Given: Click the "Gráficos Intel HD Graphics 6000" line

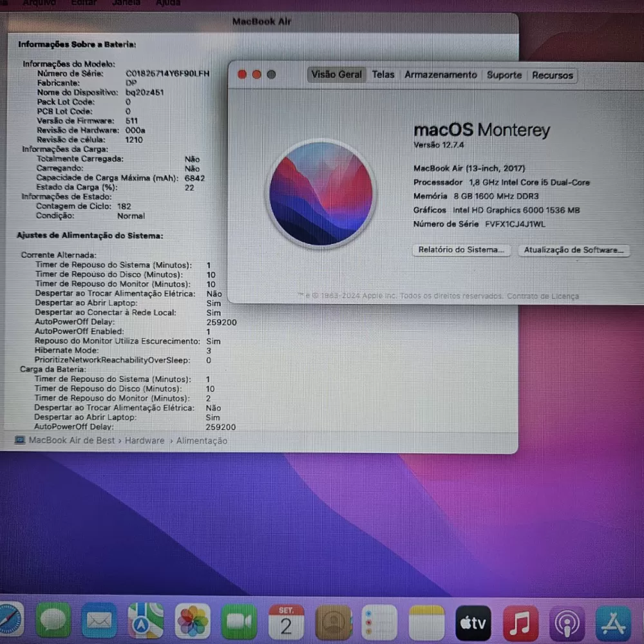Looking at the screenshot, I should point(497,211).
